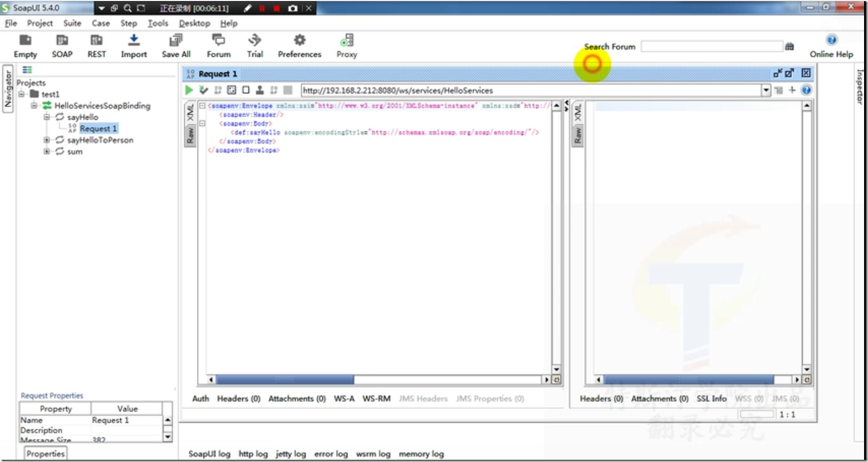Viewport: 868px width, 462px height.
Task: Click the recorder bar dropdown arrow
Action: point(101,8)
